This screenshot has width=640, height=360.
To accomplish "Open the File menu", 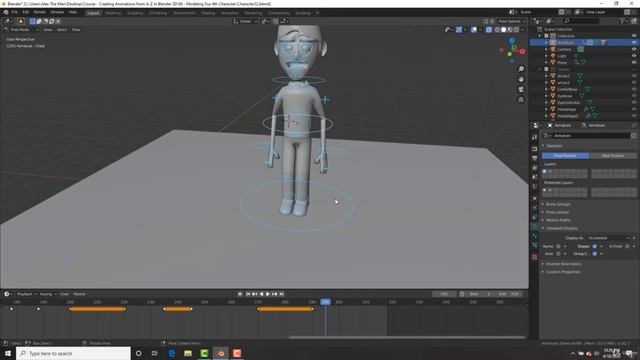I will click(x=15, y=12).
